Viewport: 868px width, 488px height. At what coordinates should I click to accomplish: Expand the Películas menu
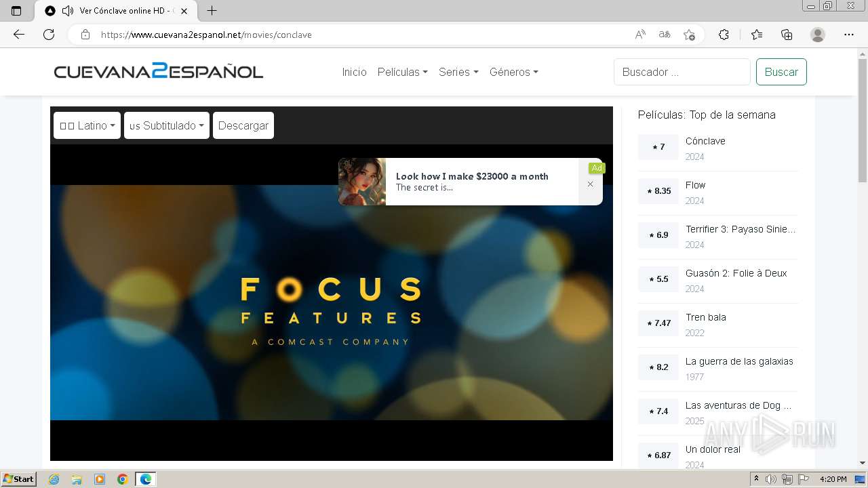click(x=402, y=72)
